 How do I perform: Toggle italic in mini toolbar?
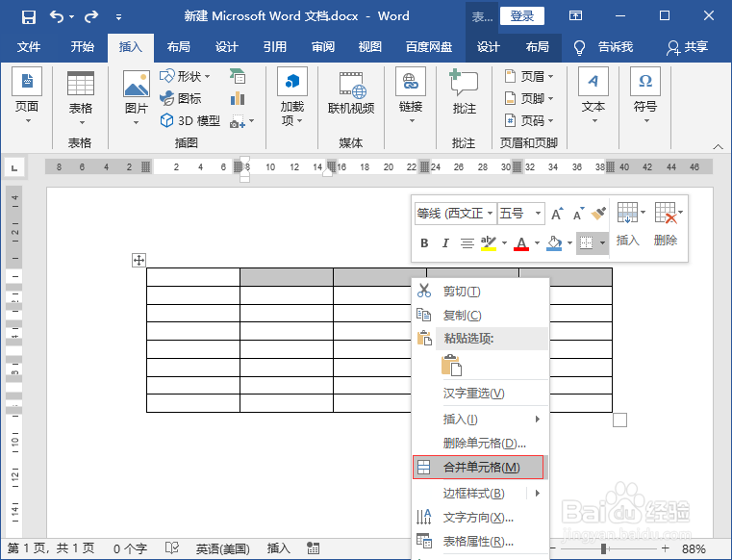pos(445,242)
